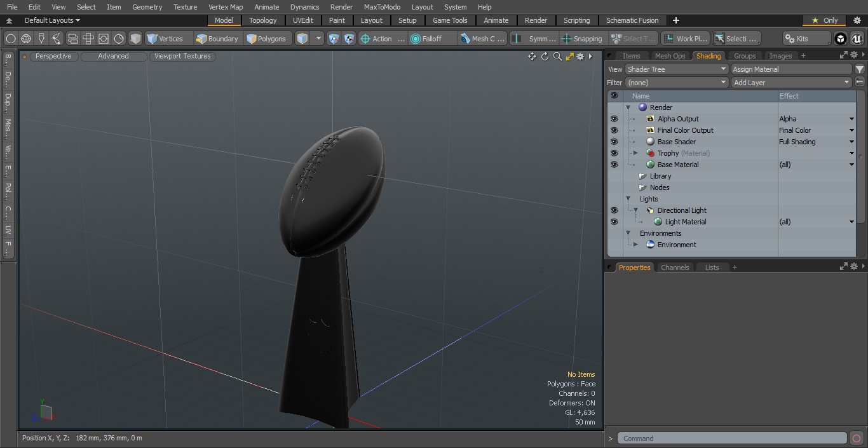Click the Shader Tree filter funnel icon
Viewport: 868px width, 448px height.
pos(859,69)
